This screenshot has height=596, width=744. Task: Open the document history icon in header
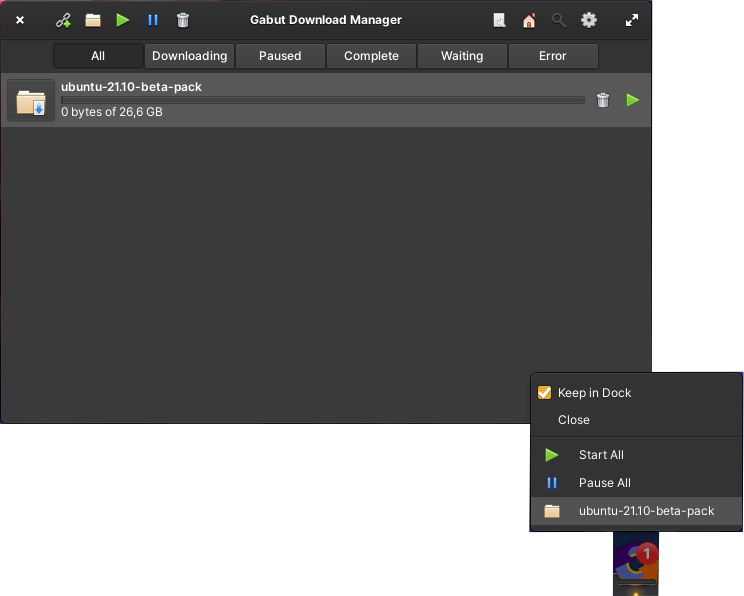[x=499, y=20]
